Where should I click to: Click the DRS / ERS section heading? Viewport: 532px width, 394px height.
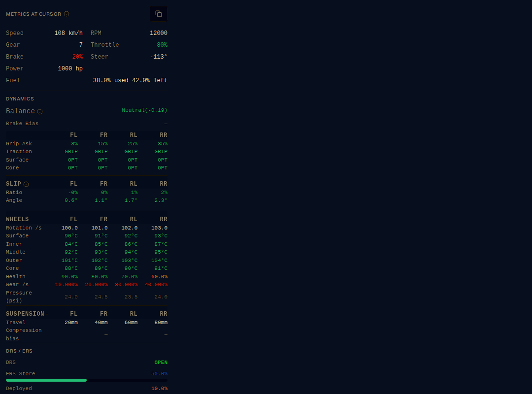19,351
